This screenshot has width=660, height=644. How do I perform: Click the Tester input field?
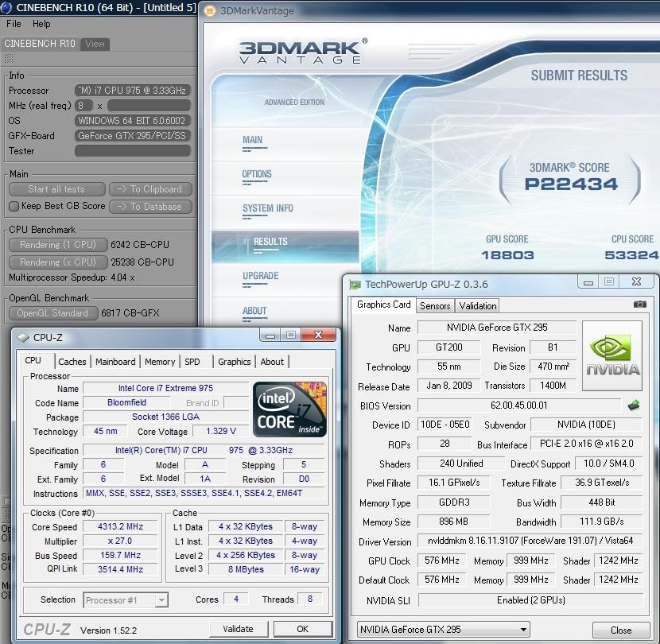pos(133,151)
